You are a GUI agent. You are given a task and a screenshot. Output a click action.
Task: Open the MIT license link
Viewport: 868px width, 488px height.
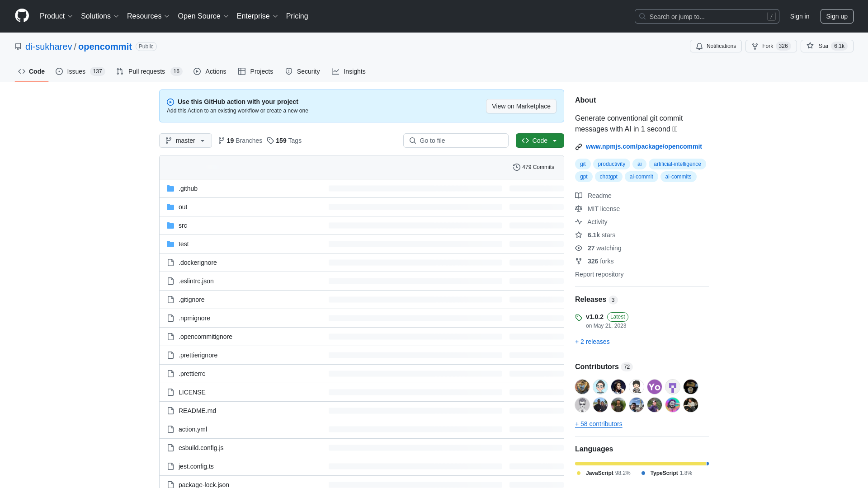[598, 209]
